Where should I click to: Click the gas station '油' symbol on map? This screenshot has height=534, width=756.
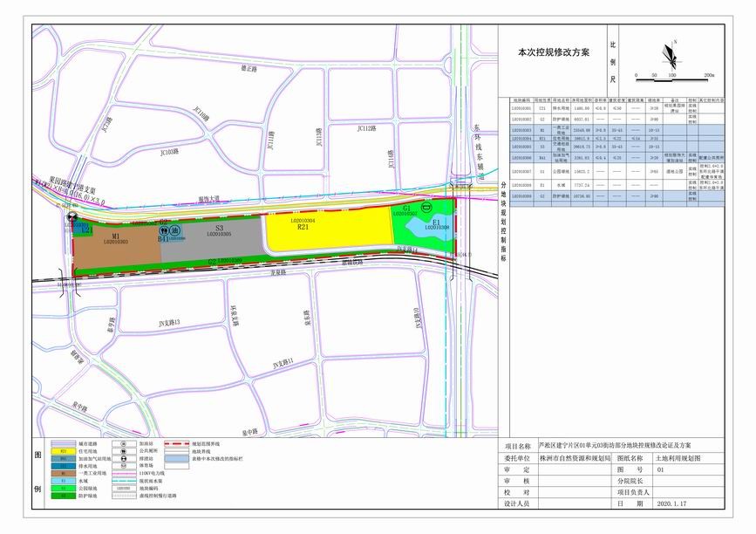[x=174, y=232]
